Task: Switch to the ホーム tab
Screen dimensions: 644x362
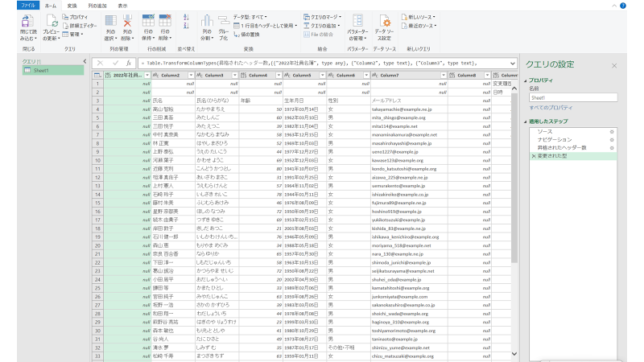Action: pos(50,6)
